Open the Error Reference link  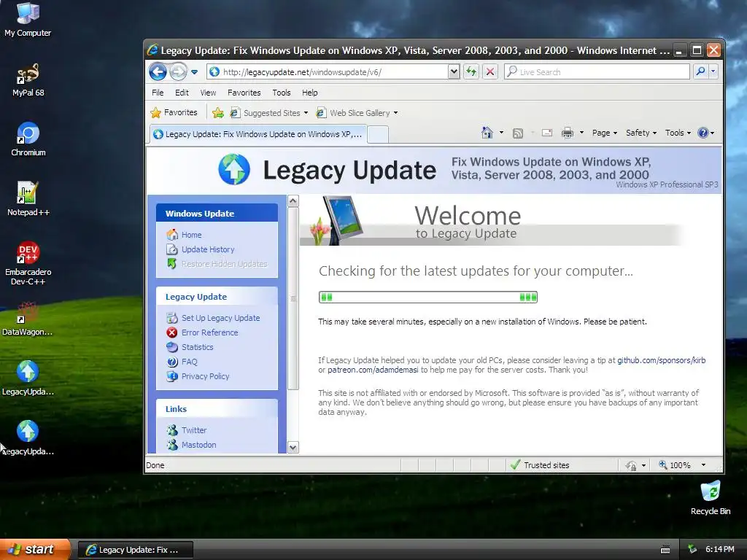tap(209, 332)
